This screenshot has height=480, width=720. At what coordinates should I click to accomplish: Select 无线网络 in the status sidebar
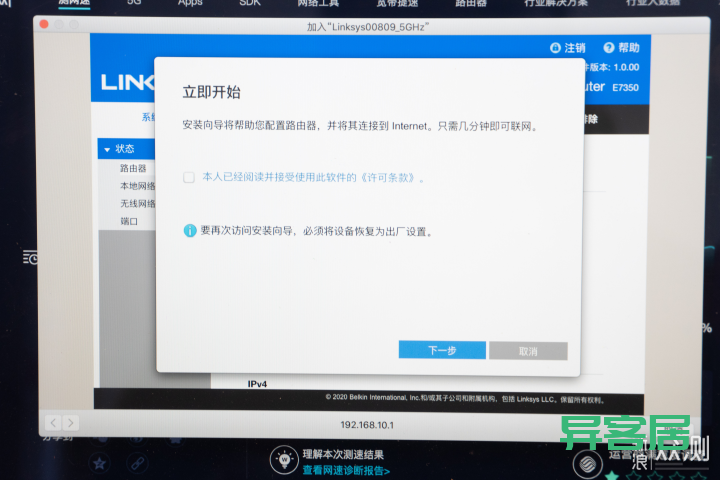(x=138, y=203)
